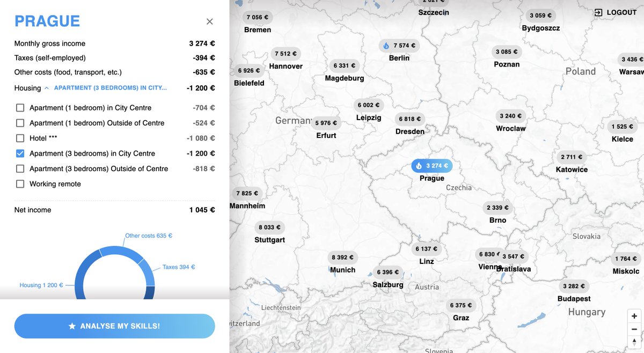The image size is (644, 353).
Task: Zoom in on the map
Action: click(x=634, y=317)
